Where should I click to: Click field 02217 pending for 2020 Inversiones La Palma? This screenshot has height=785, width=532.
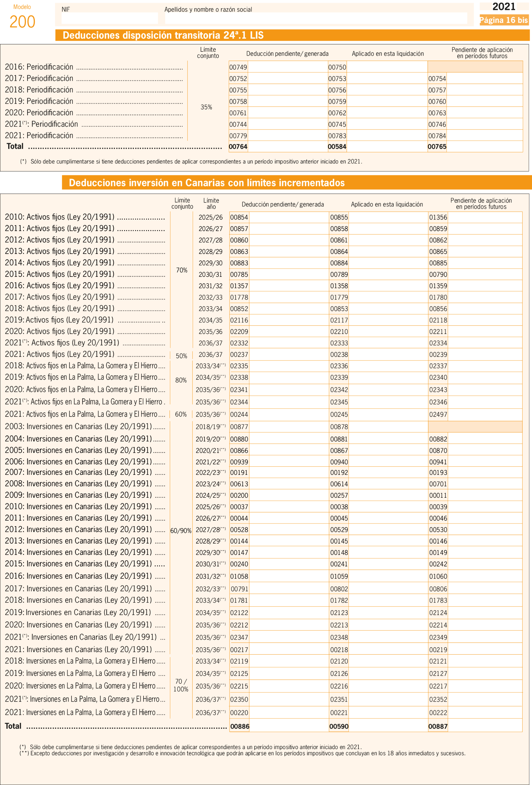485,686
